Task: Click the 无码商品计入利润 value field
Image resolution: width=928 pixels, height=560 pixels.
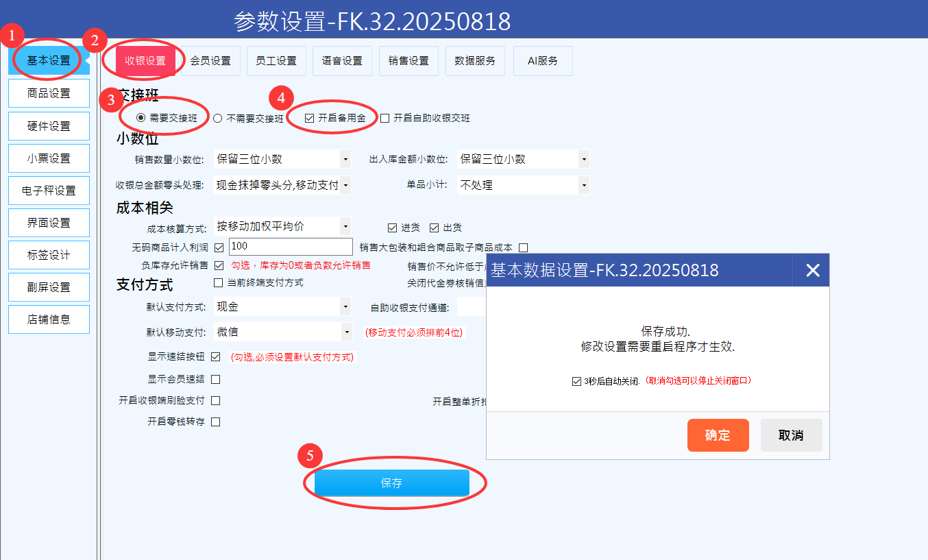Action: (290, 247)
